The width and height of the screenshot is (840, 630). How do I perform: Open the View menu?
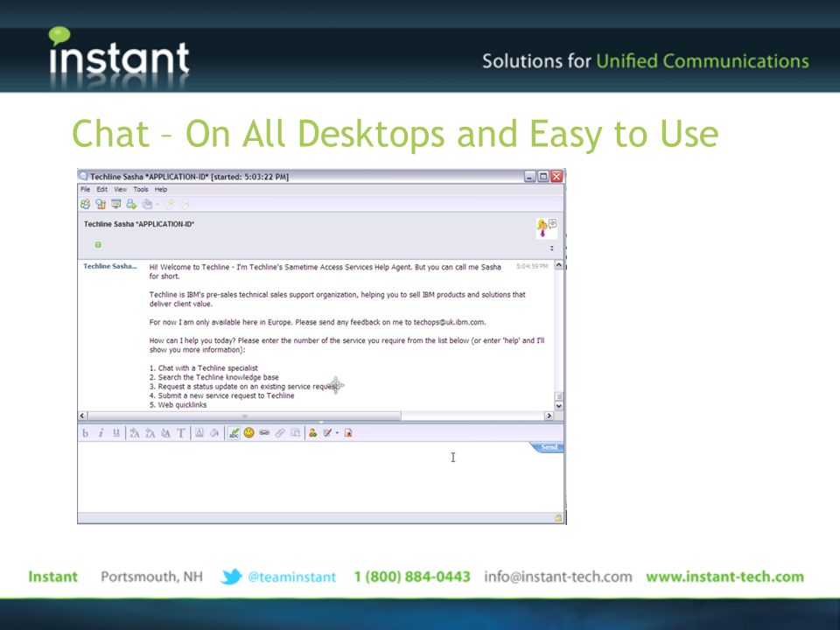pos(120,189)
